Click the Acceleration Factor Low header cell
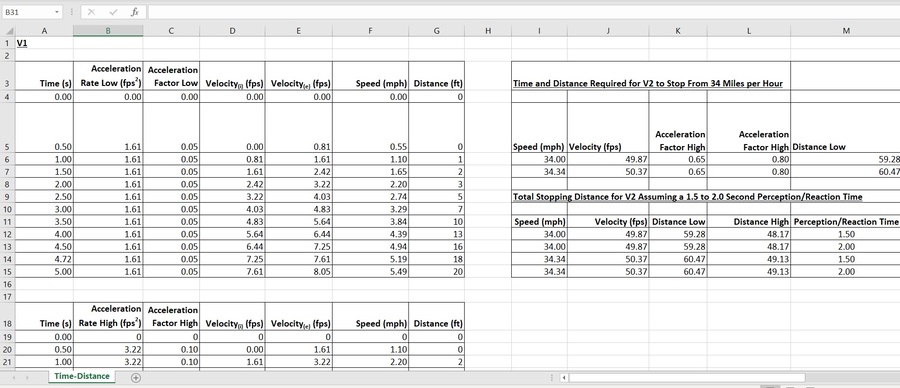Image resolution: width=900 pixels, height=388 pixels. [x=171, y=76]
